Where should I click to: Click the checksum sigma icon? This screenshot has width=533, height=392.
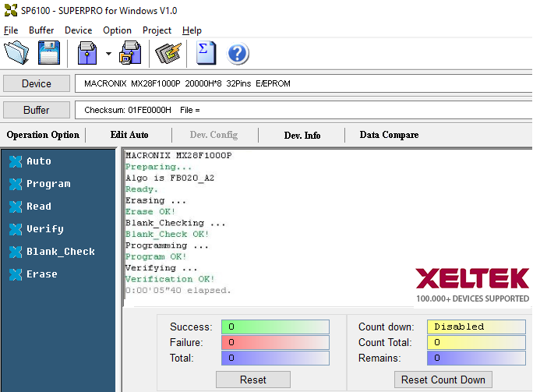[206, 54]
